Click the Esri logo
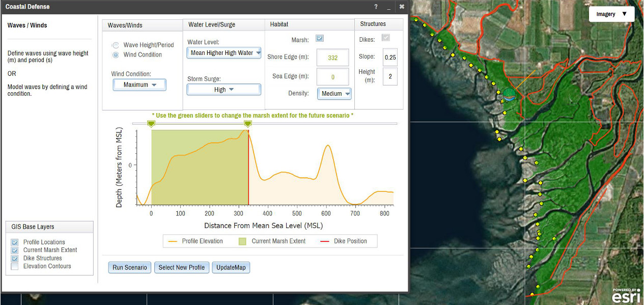The image size is (644, 305). [x=626, y=296]
